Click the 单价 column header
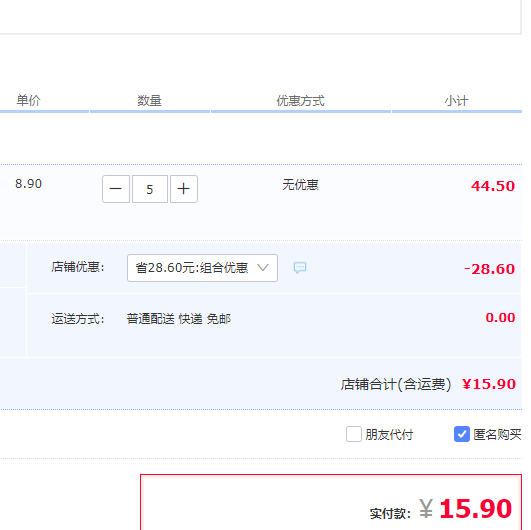The image size is (531, 530). coord(28,100)
